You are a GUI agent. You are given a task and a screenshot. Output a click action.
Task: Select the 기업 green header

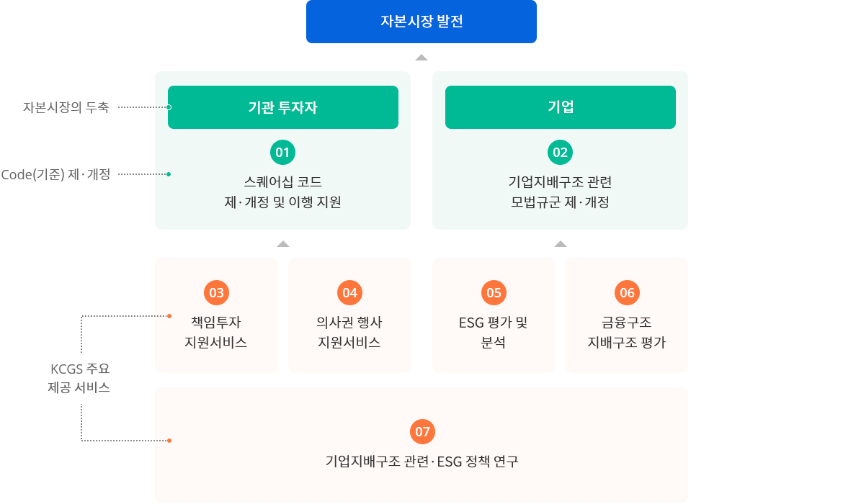click(560, 107)
